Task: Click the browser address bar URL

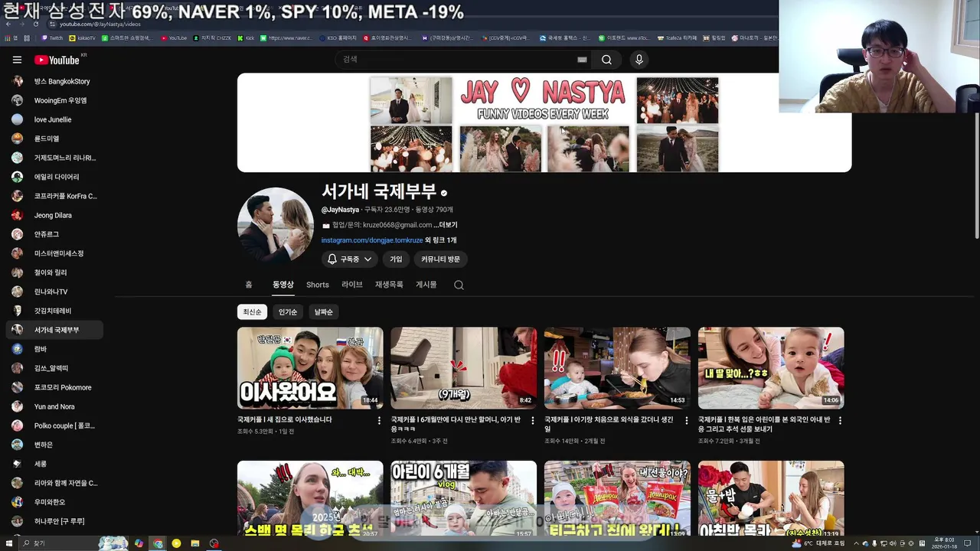Action: pos(100,24)
